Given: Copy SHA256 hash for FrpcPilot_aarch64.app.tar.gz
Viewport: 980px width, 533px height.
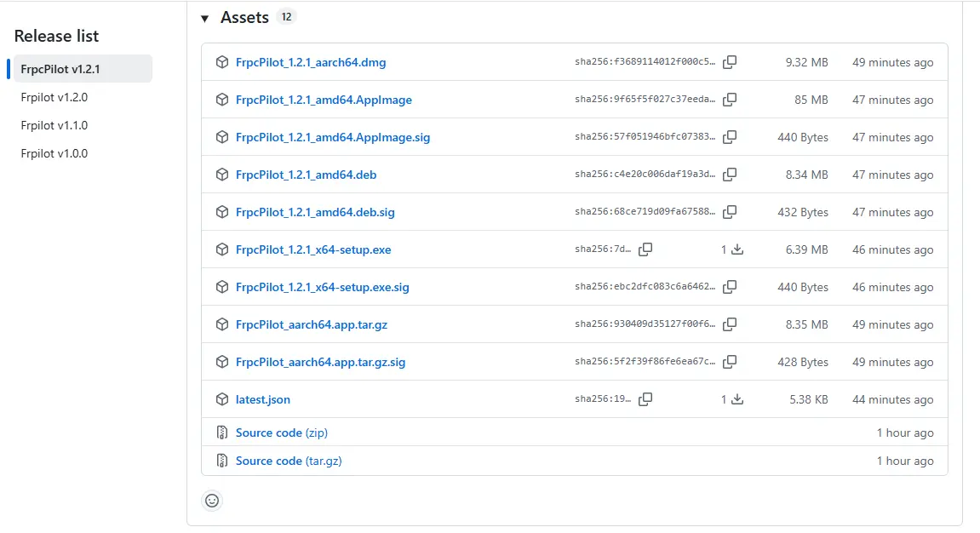Looking at the screenshot, I should [730, 324].
